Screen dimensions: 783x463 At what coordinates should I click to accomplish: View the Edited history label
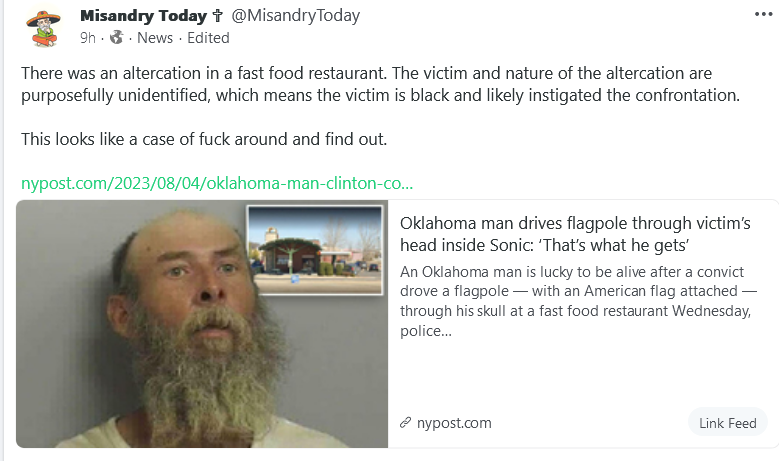click(208, 38)
